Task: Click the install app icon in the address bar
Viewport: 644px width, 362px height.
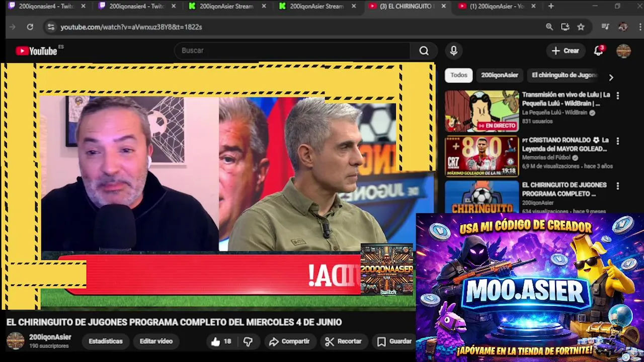Action: (565, 27)
